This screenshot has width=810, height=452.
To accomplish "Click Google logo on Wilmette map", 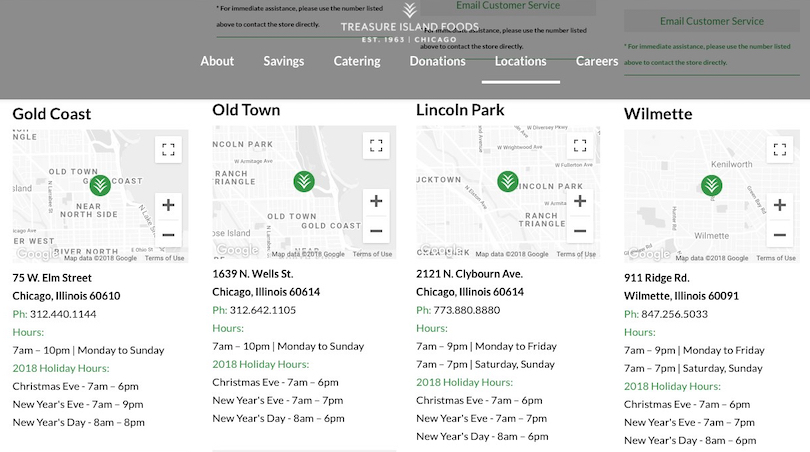I will (x=649, y=254).
